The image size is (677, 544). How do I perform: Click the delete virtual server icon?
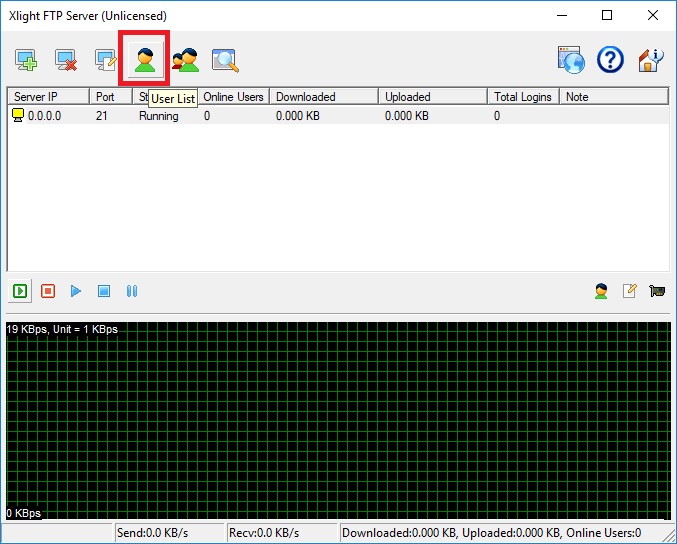tap(66, 60)
